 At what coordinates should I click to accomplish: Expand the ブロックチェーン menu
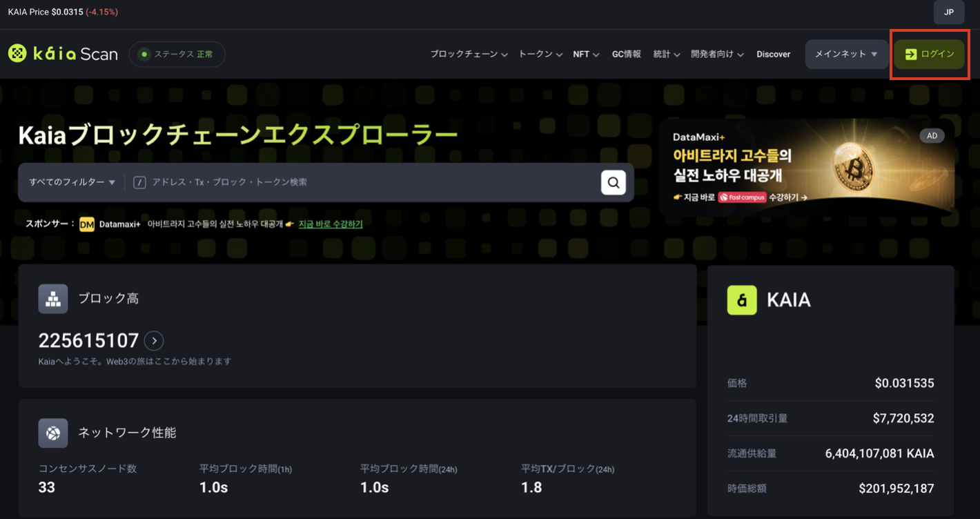pos(469,54)
